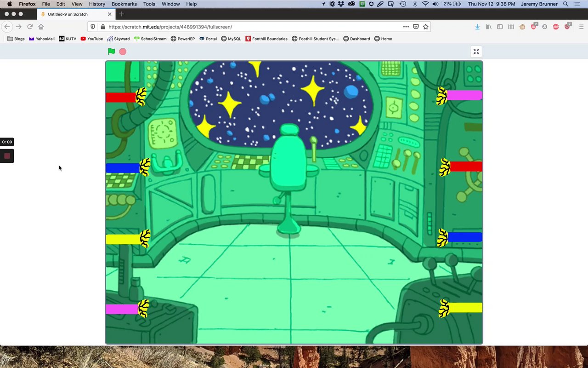588x368 pixels.
Task: Toggle the Firefox sidebar
Action: (500, 27)
